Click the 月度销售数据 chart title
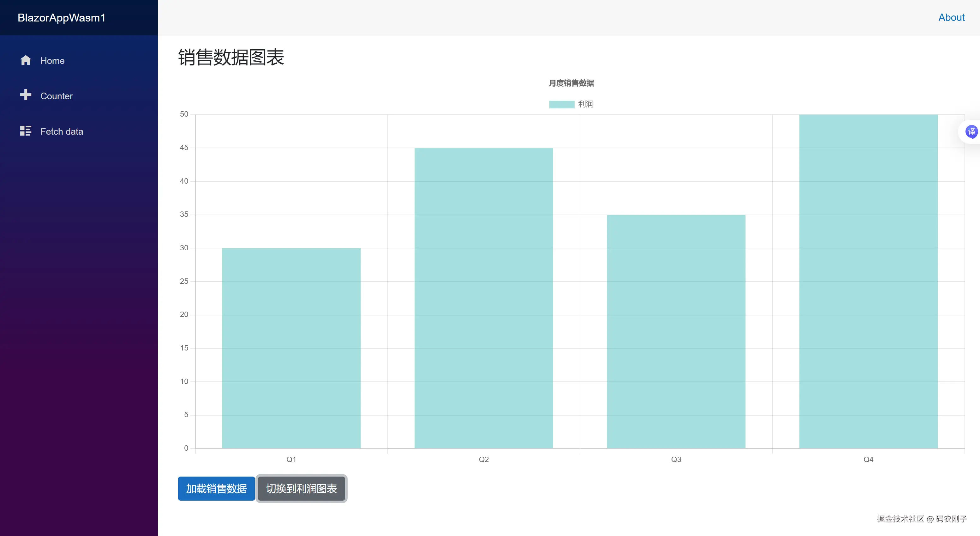 (571, 83)
